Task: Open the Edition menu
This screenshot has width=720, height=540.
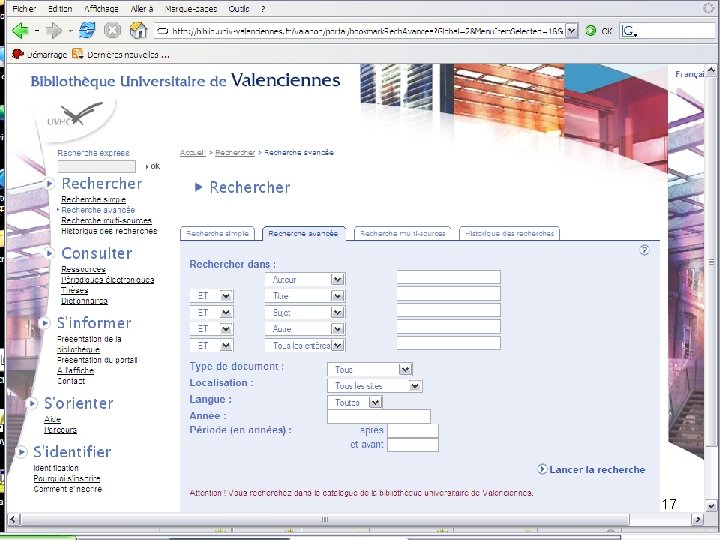Action: tap(60, 8)
